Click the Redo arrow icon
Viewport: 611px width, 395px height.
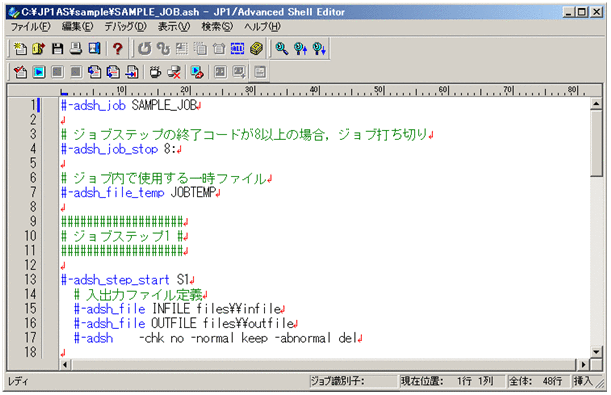pos(163,49)
